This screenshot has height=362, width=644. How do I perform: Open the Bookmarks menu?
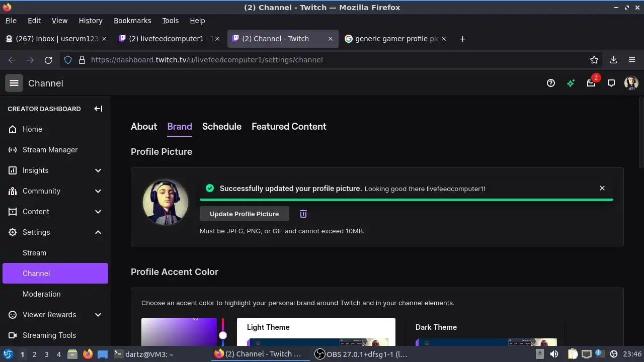[x=132, y=21]
